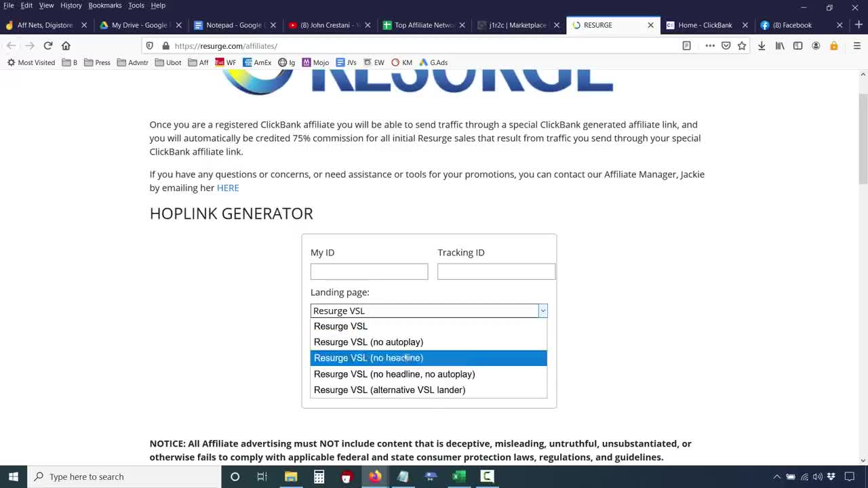Open the View menu
This screenshot has height=488, width=868.
pyautogui.click(x=46, y=5)
